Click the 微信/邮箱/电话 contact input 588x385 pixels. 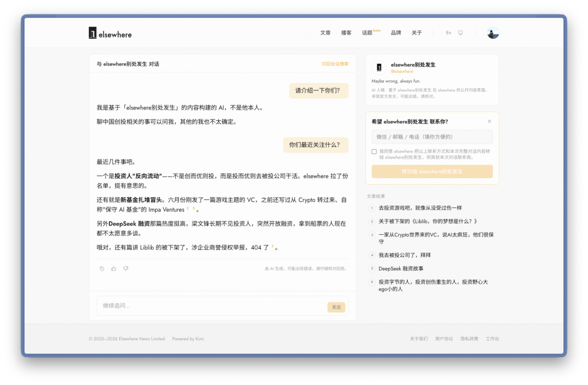[x=432, y=137]
